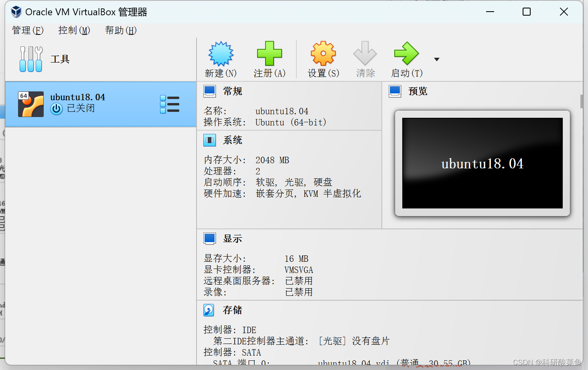Click the 工具 (Tools) icon in sidebar
The width and height of the screenshot is (588, 370).
(31, 59)
